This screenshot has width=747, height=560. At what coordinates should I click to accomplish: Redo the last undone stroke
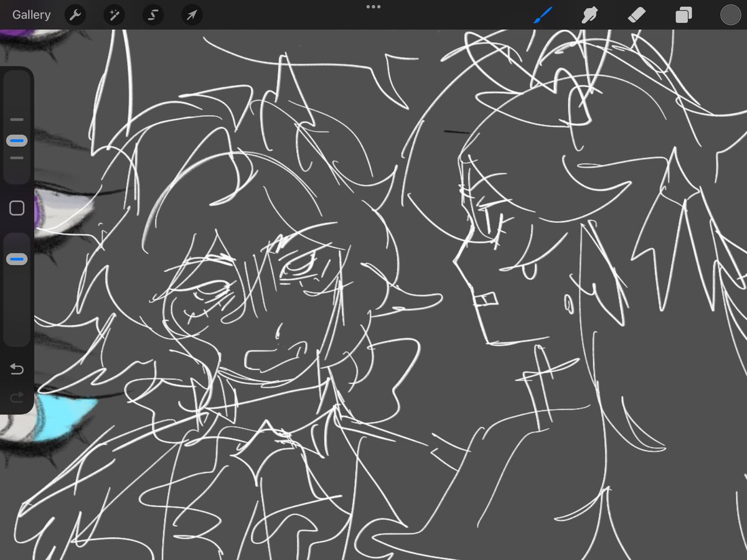coord(17,396)
